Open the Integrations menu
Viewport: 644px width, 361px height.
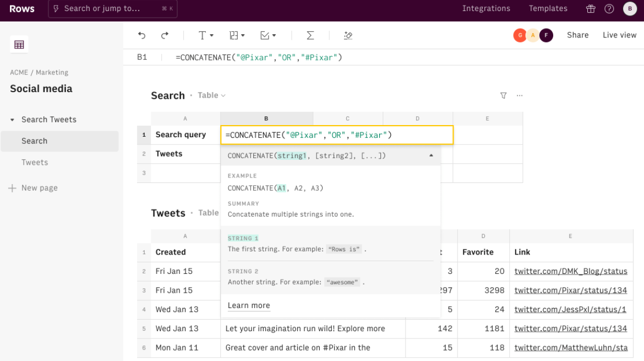486,9
